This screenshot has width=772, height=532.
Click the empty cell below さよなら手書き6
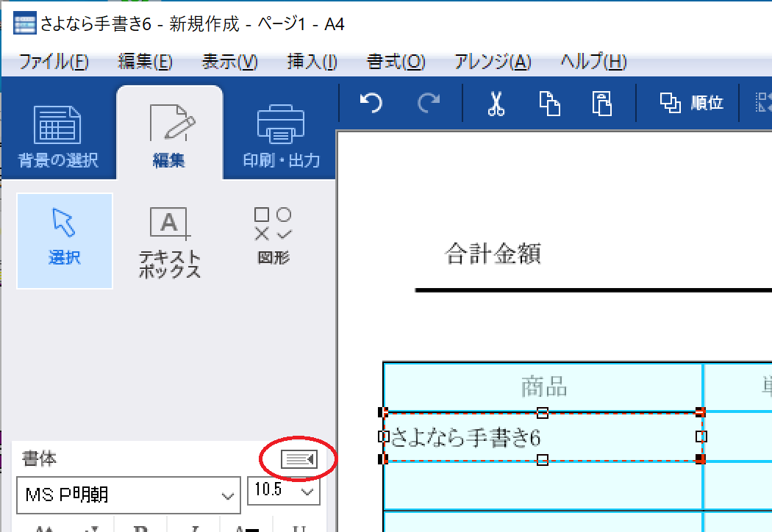542,486
